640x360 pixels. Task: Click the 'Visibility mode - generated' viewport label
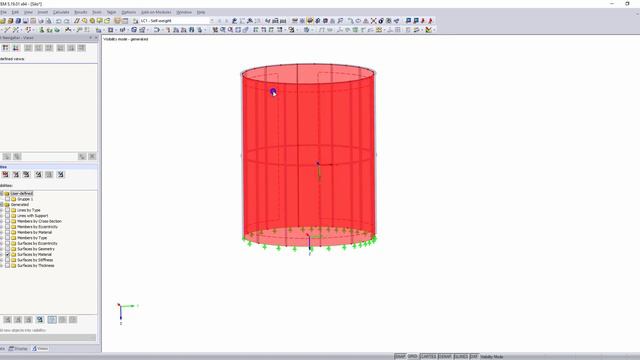pyautogui.click(x=126, y=39)
